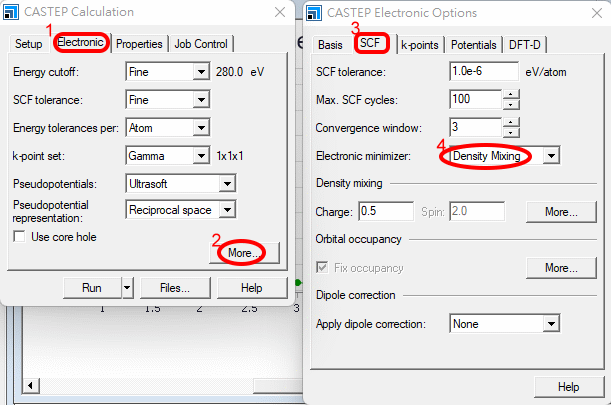This screenshot has height=405, width=611.
Task: Close the CASTEP Calculation dialog
Action: [278, 13]
